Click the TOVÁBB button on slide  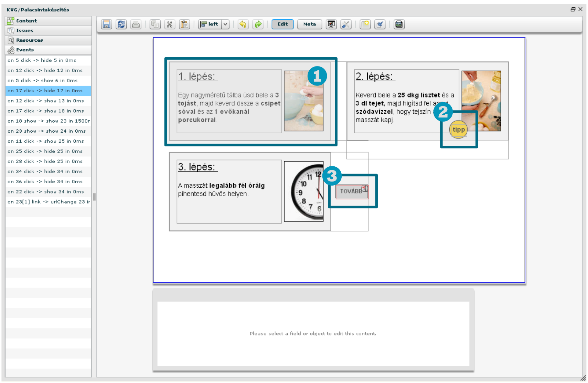[x=351, y=191]
